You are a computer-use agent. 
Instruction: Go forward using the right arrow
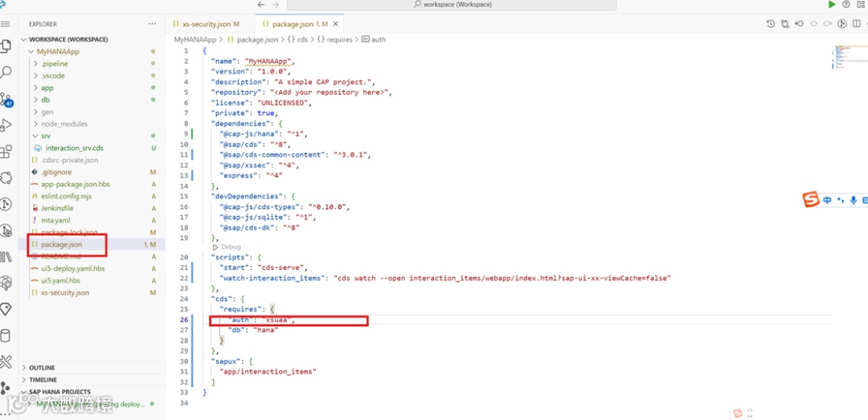tap(275, 5)
